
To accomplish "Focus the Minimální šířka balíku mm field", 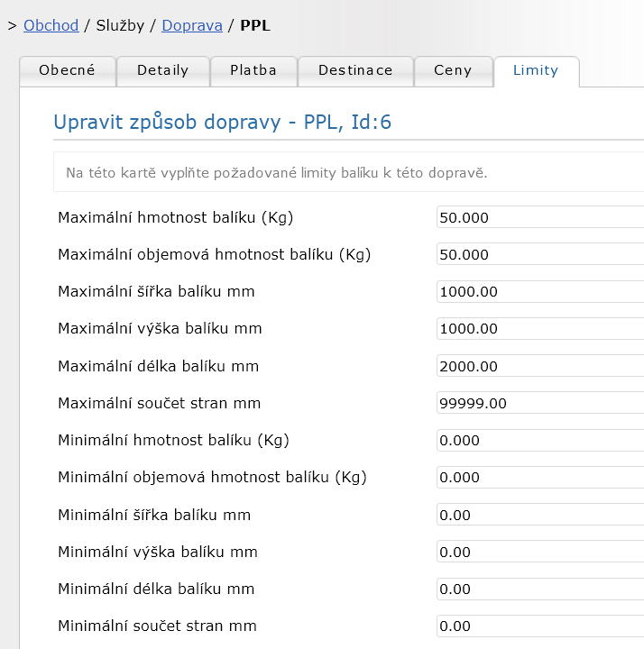I will [540, 515].
